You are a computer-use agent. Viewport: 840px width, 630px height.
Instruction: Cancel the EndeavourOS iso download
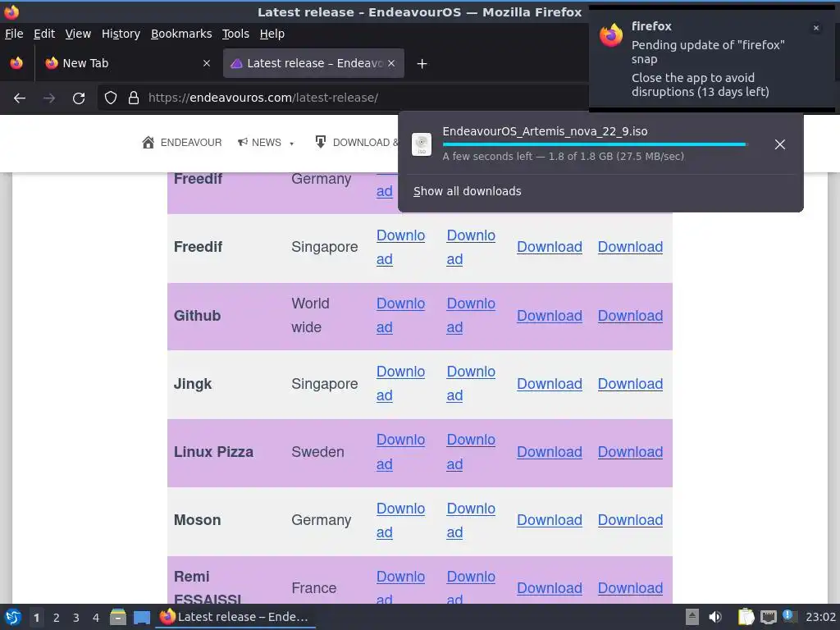tap(780, 144)
